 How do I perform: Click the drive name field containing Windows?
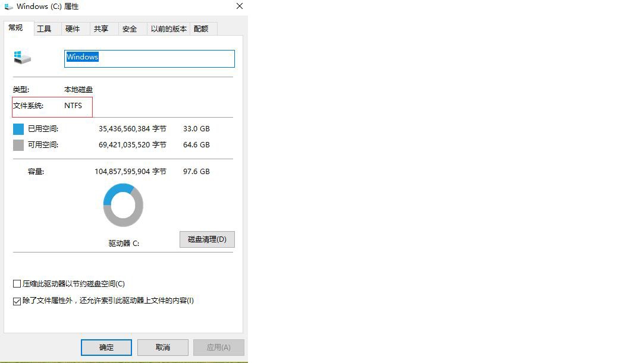coord(149,58)
